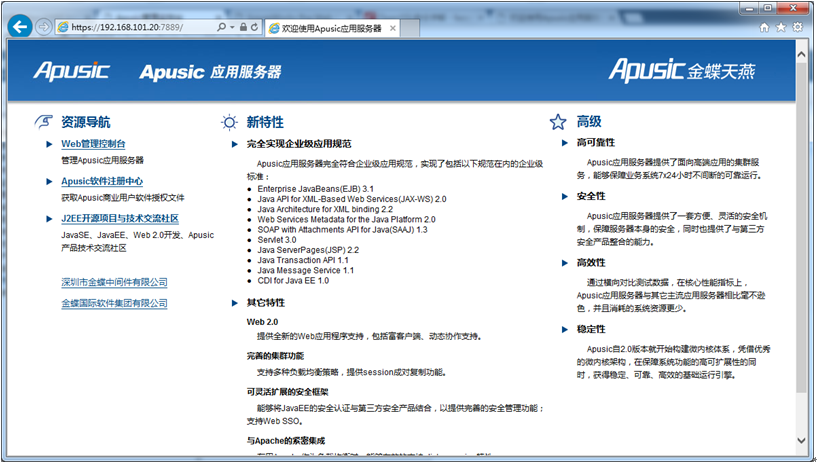Click the scrollbar up arrow

point(801,55)
